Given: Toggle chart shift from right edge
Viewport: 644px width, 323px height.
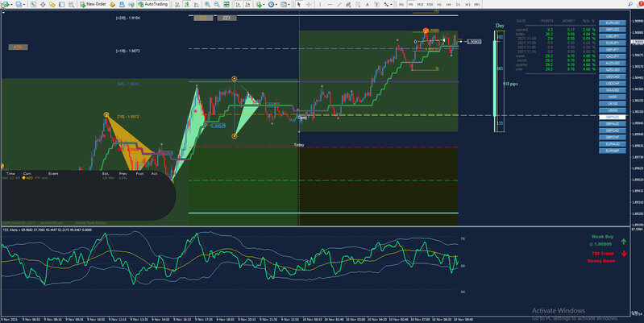Looking at the screenshot, I should tap(248, 4).
